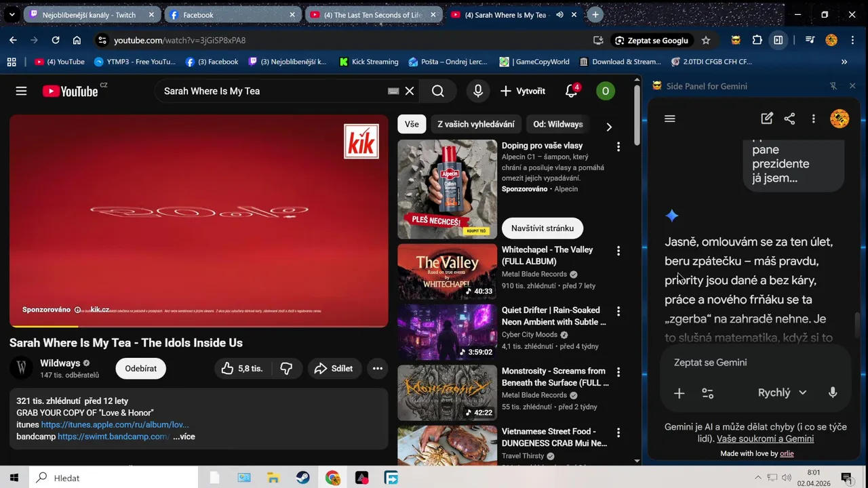868x488 pixels.
Task: Open the Gemini profile avatar
Action: coord(840,119)
